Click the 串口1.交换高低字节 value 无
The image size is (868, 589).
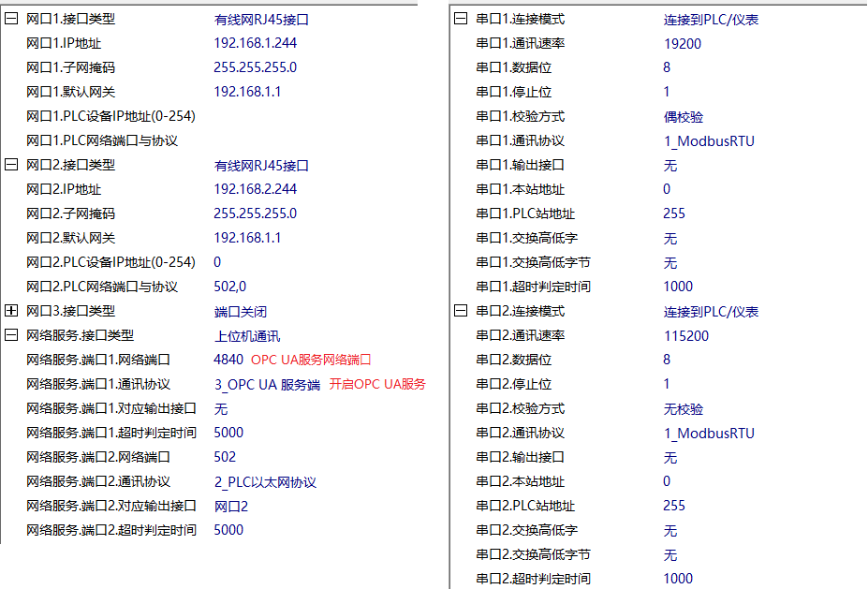pyautogui.click(x=670, y=263)
